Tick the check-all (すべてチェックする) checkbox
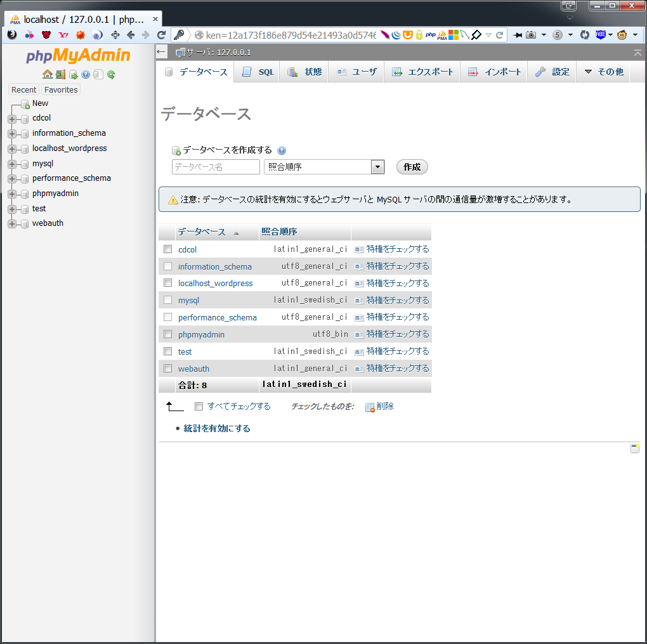647x644 pixels. 199,406
